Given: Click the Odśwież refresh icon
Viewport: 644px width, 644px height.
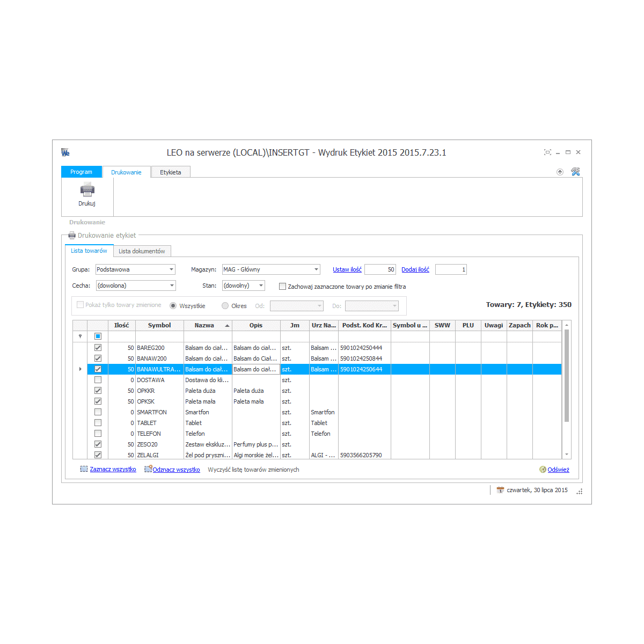Looking at the screenshot, I should (543, 470).
